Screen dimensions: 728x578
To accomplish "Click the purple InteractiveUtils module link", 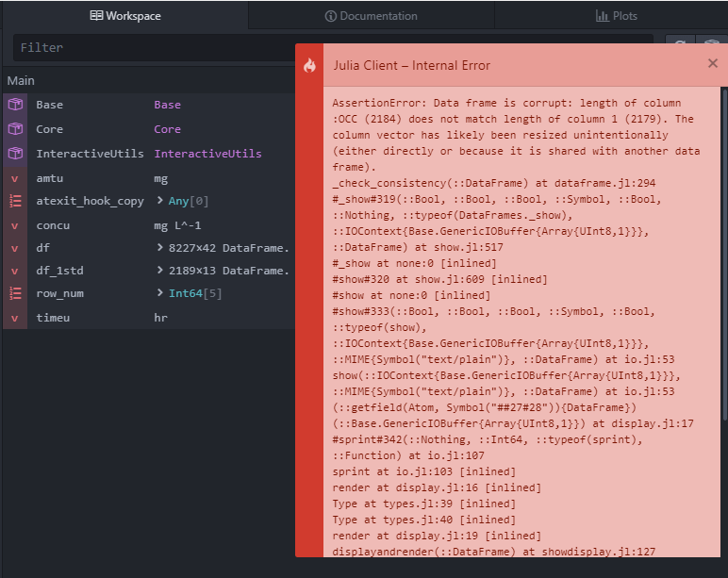I will (207, 154).
